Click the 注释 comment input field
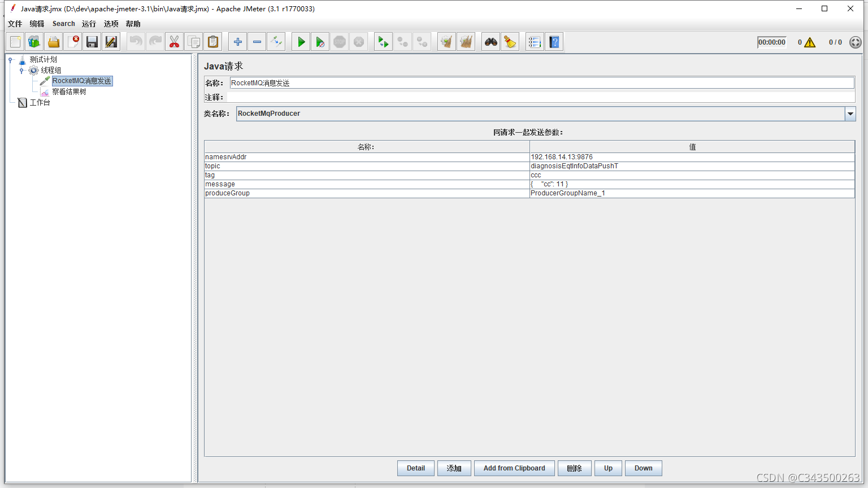 click(x=541, y=97)
